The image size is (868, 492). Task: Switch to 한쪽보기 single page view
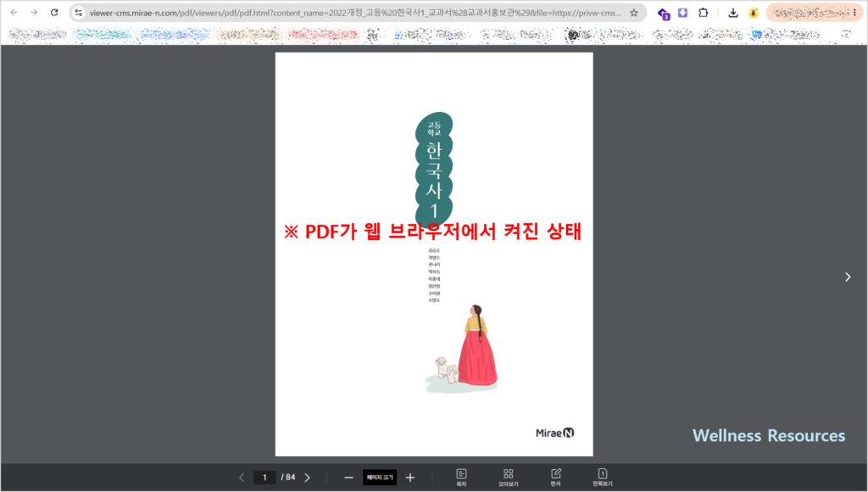coord(603,477)
